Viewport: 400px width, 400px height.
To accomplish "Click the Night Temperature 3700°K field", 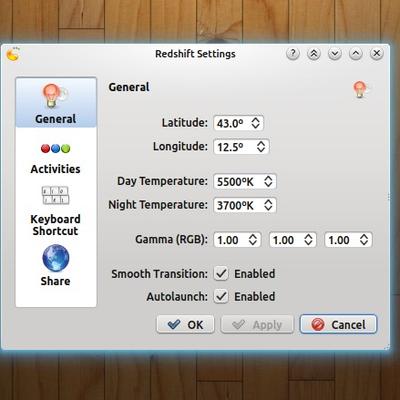I will [245, 205].
